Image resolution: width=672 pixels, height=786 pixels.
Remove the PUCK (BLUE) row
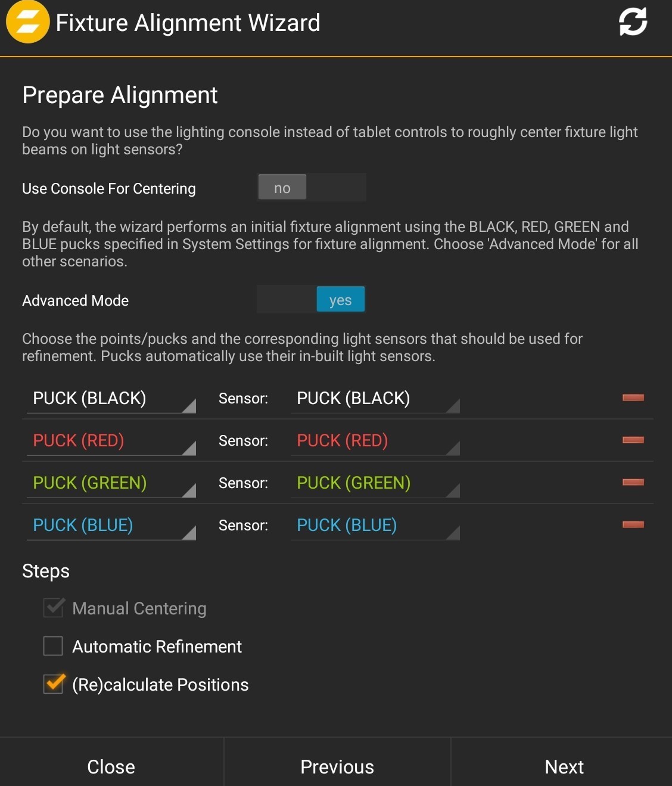coord(633,524)
